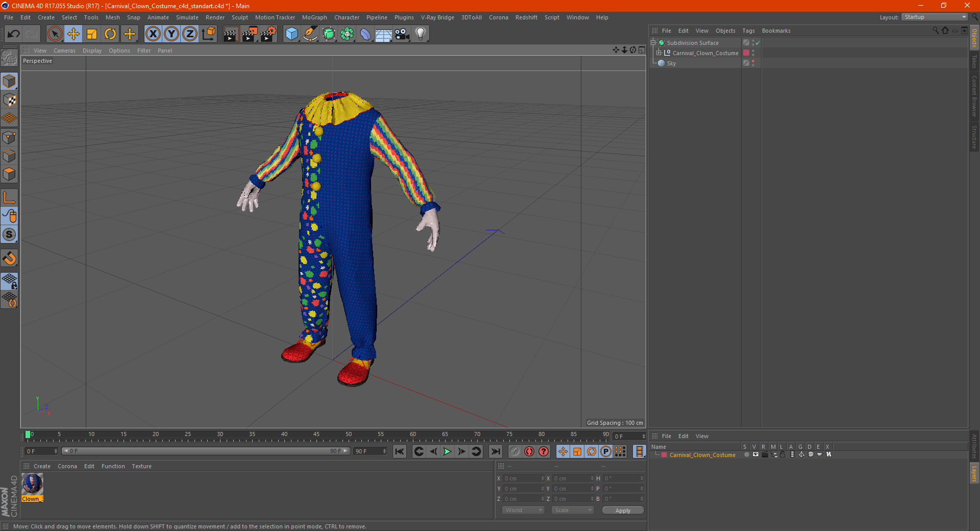Enable Autokeying record button
This screenshot has height=531, width=980.
[x=529, y=451]
